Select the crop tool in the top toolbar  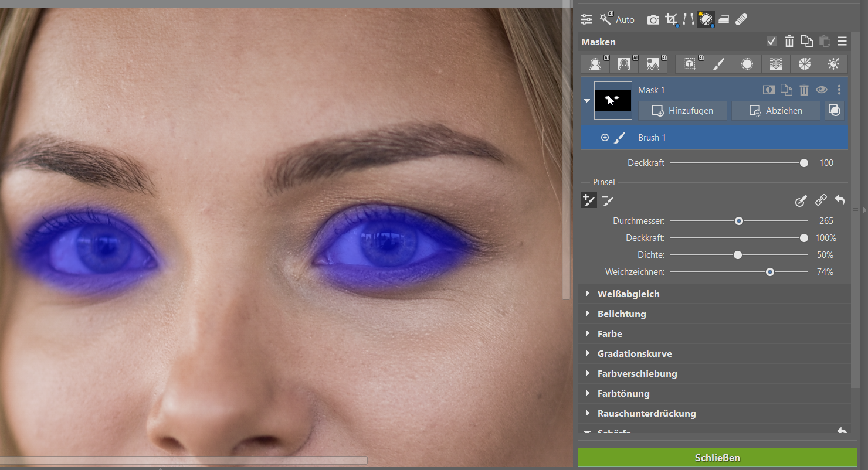671,19
